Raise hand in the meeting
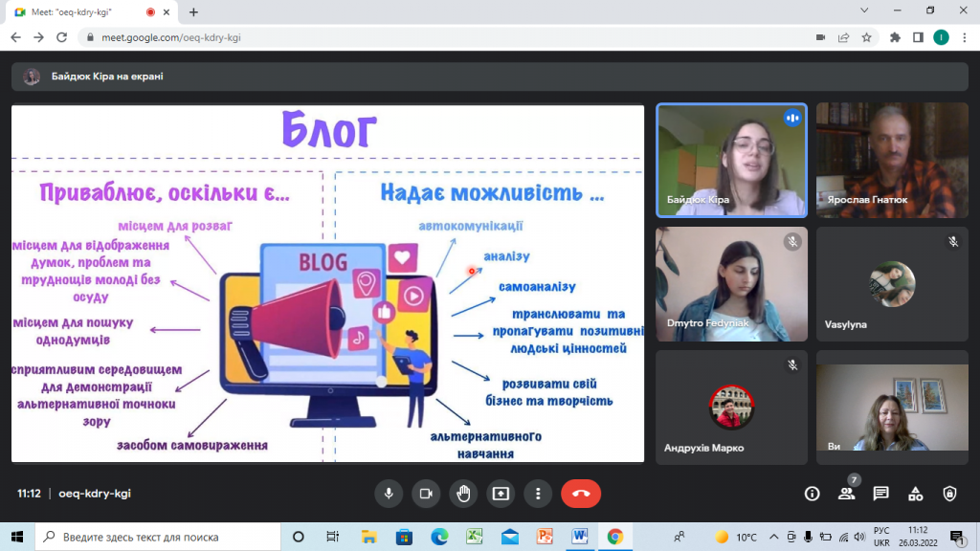The image size is (980, 551). click(463, 494)
